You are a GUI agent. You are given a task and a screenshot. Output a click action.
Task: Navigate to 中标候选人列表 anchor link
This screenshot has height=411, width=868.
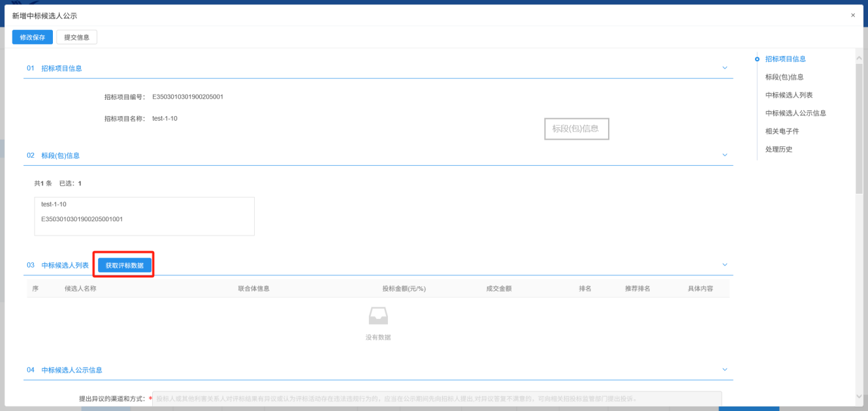pyautogui.click(x=789, y=95)
